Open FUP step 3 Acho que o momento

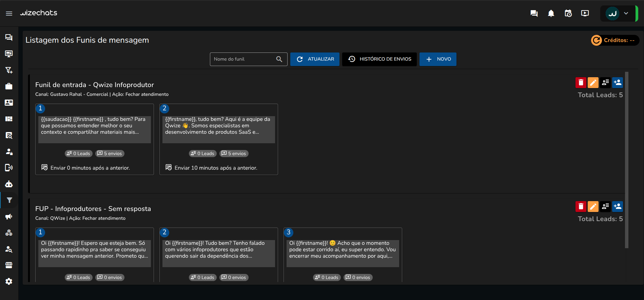coord(343,254)
